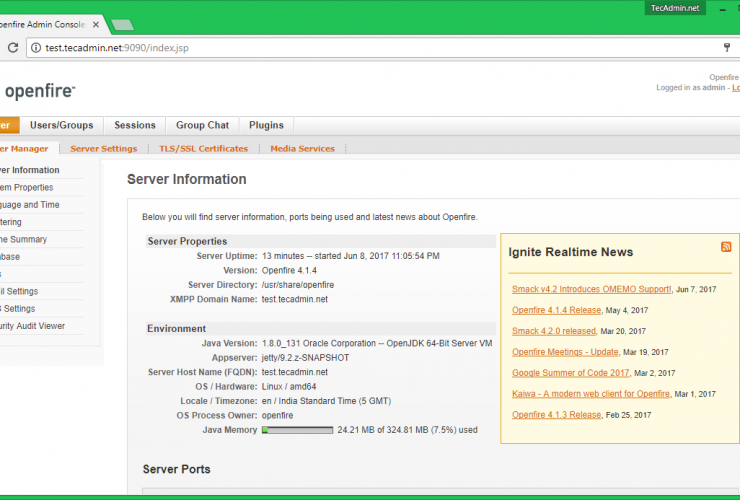Click the Openfire logo
This screenshot has height=500, width=740.
(x=38, y=91)
